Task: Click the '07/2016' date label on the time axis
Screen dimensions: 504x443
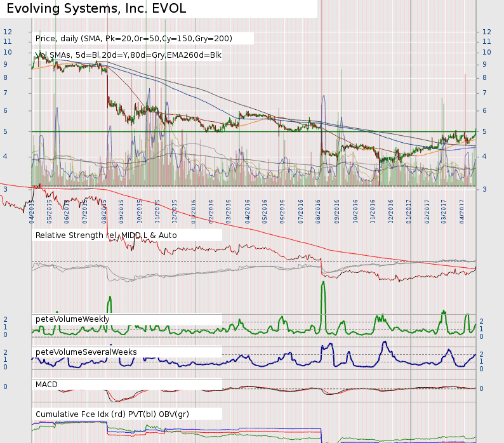Action: click(301, 211)
